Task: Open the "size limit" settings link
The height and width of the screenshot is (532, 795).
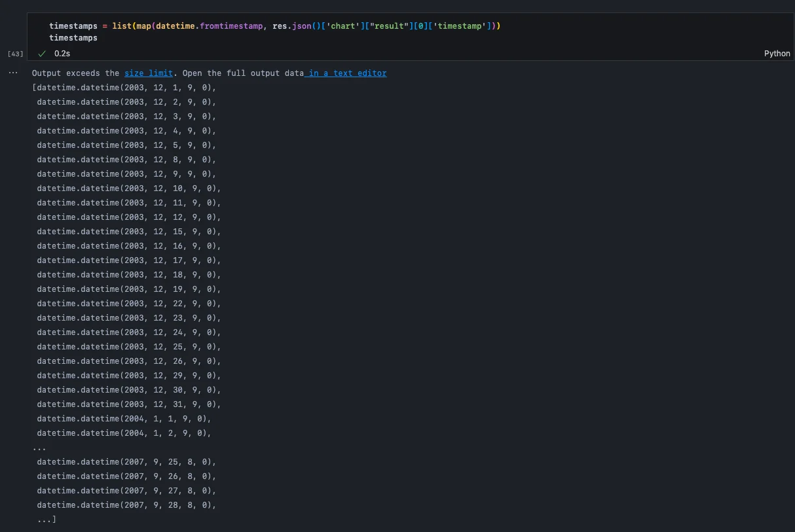Action: [x=149, y=73]
